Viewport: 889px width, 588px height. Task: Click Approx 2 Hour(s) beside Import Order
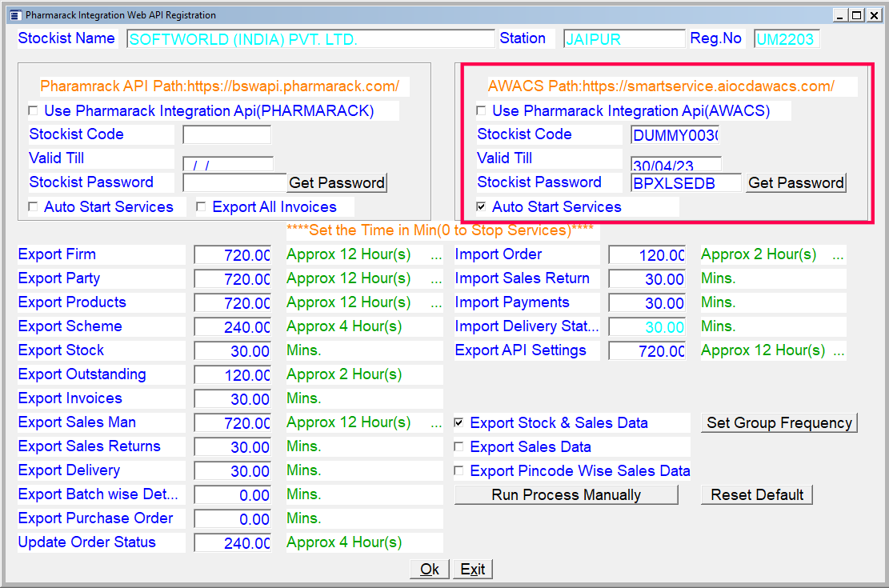(x=759, y=254)
